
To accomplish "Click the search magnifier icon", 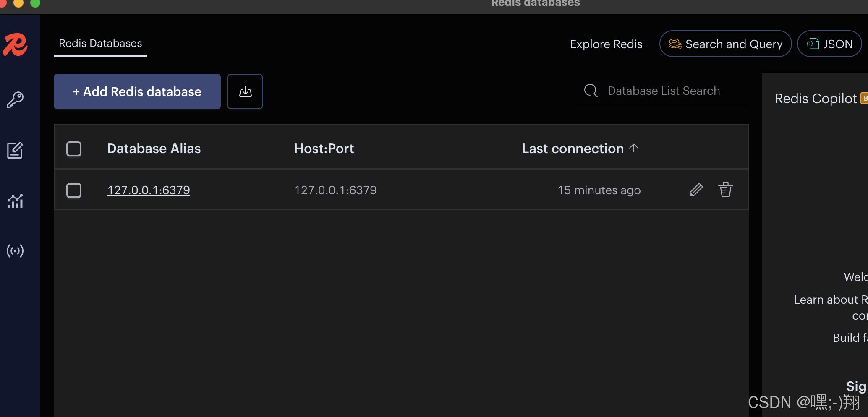I will click(x=591, y=91).
